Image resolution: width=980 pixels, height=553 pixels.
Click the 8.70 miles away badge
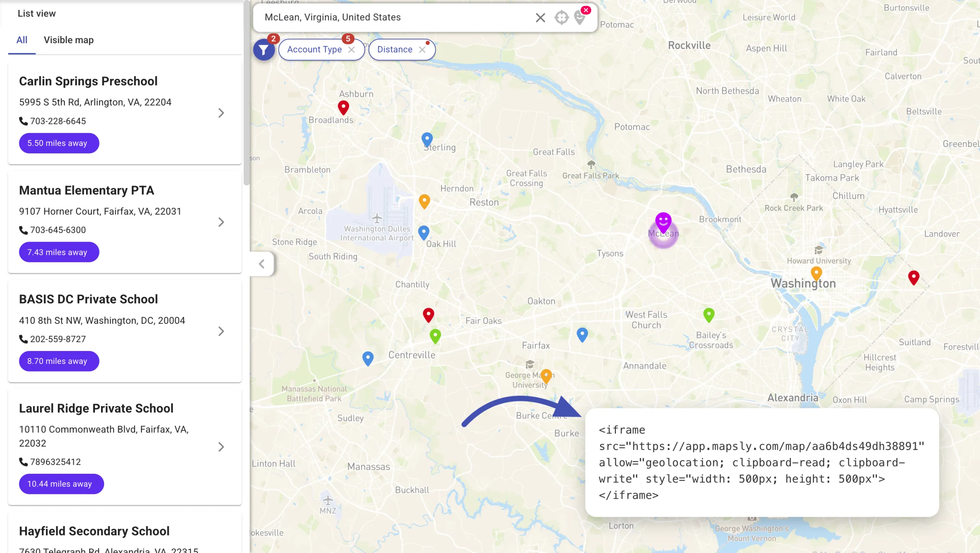(x=59, y=361)
